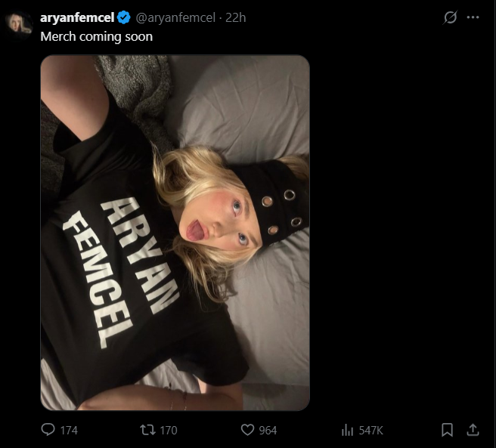Click the bar-chart view analytics icon

point(347,430)
